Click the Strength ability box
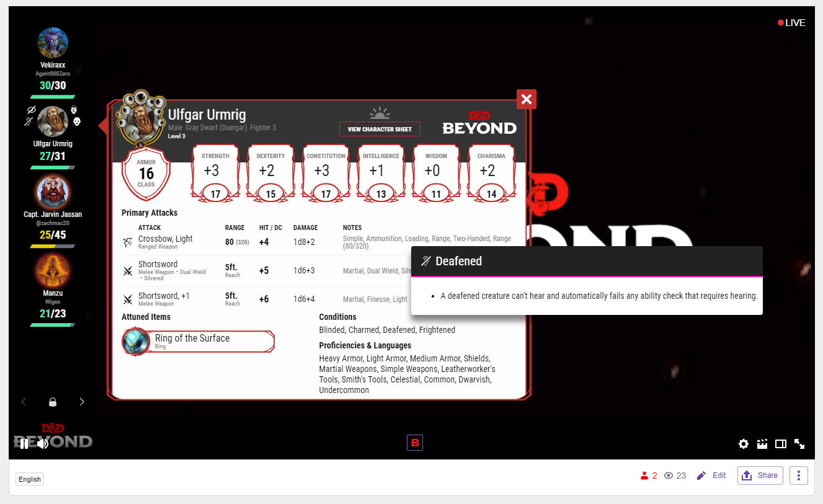Screen dimensions: 823x504 (215, 174)
